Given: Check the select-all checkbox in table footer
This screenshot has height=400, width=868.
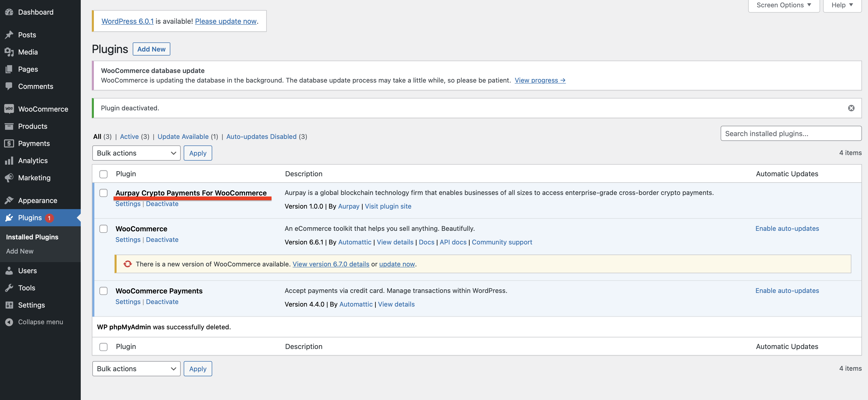Looking at the screenshot, I should [x=103, y=347].
